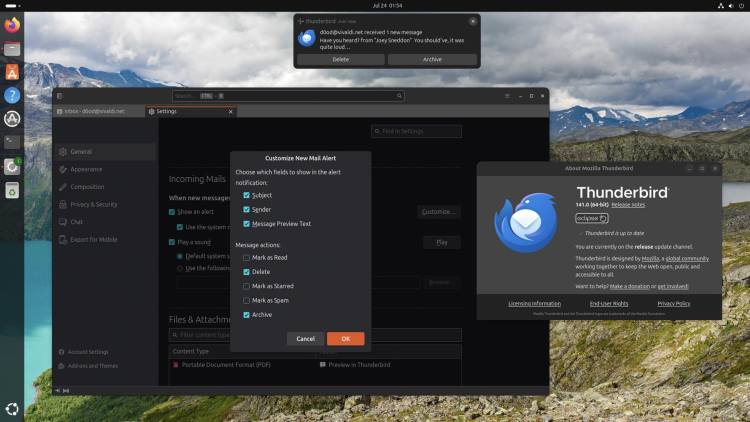Image resolution: width=750 pixels, height=422 pixels.
Task: Click the Play sound button
Action: pyautogui.click(x=442, y=243)
